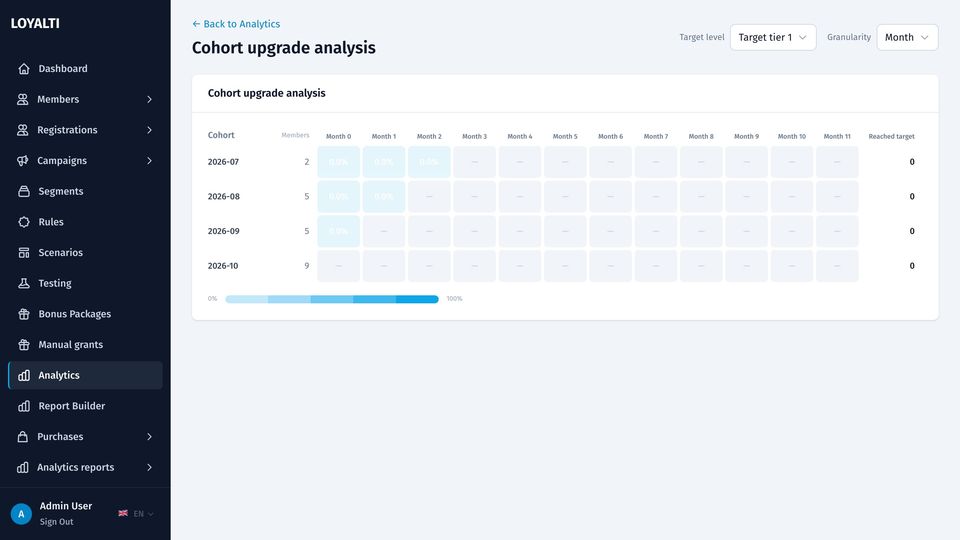
Task: Go to the Rules menu item
Action: click(x=85, y=222)
